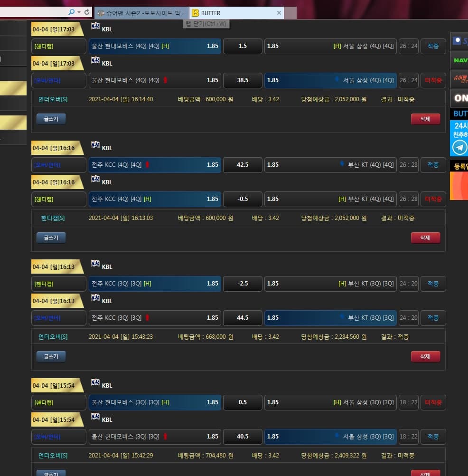This screenshot has height=476, width=468.
Task: Click the red up arrow beside 전주 KCC (4Q)
Action: (147, 165)
